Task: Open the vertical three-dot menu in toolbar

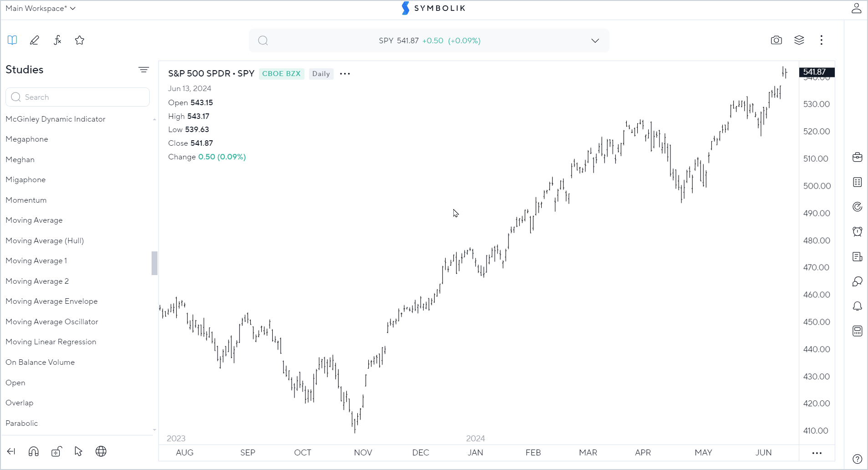Action: [822, 40]
